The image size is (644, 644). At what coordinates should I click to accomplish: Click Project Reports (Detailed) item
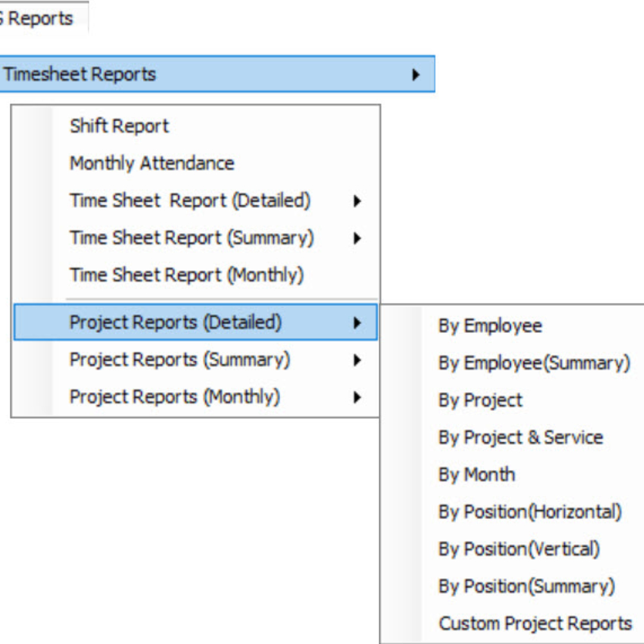point(175,322)
